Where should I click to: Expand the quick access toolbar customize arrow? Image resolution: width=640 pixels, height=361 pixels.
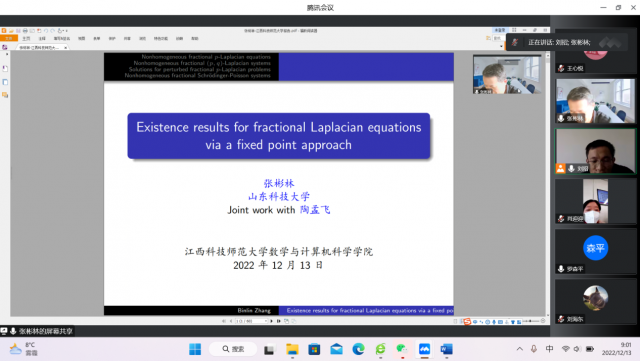[67, 31]
